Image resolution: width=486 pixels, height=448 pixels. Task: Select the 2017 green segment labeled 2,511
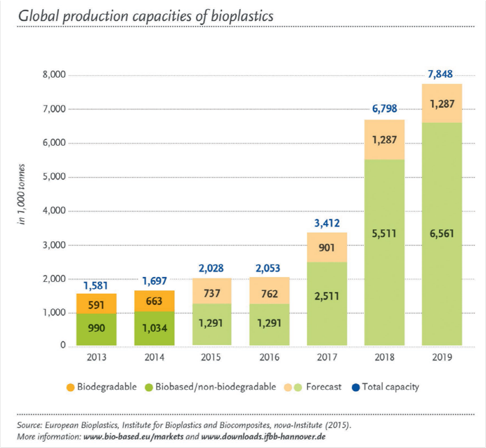(327, 304)
